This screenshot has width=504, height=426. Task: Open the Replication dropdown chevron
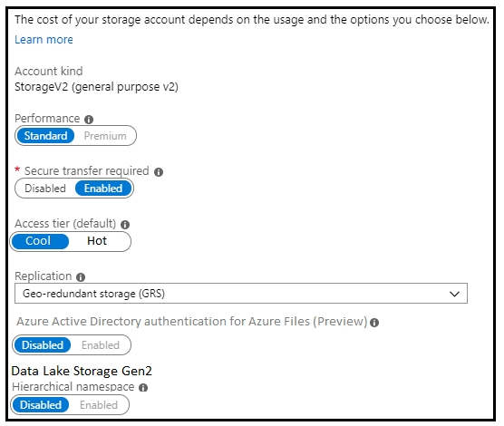454,294
